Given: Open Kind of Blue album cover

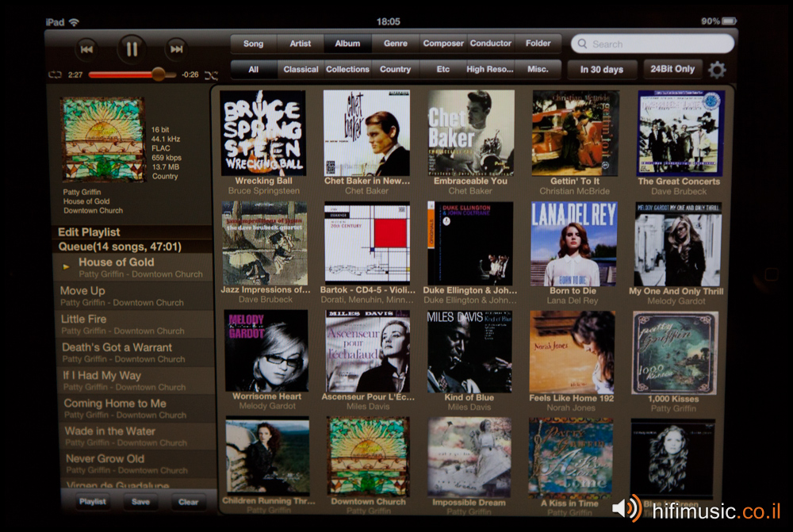Looking at the screenshot, I should pos(469,352).
